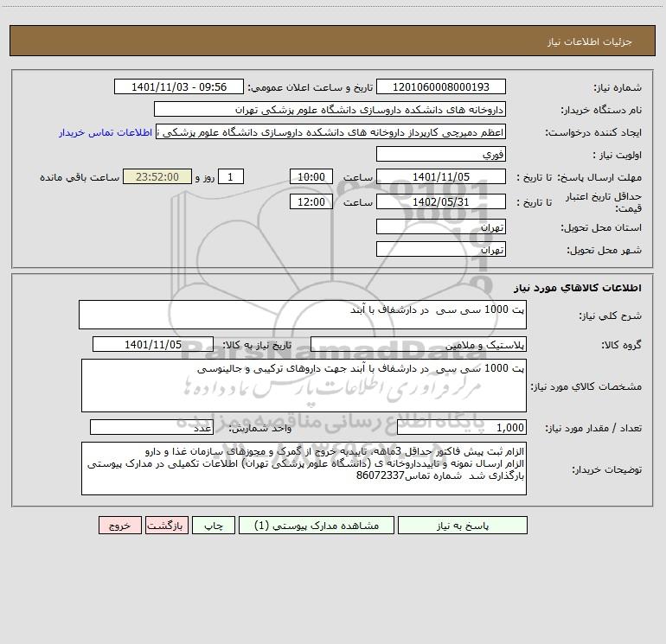Click the توضیحات خریدار text area
Image resolution: width=666 pixels, height=644 pixels.
pos(304,469)
